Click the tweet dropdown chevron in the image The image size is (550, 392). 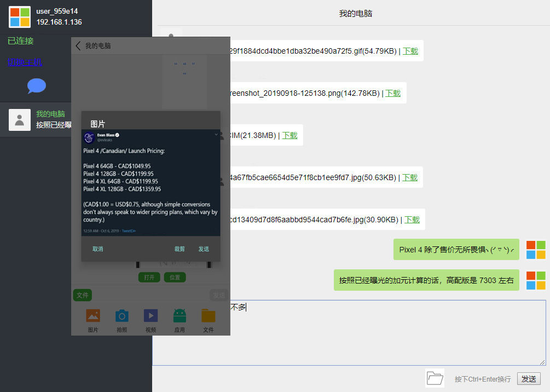[216, 135]
